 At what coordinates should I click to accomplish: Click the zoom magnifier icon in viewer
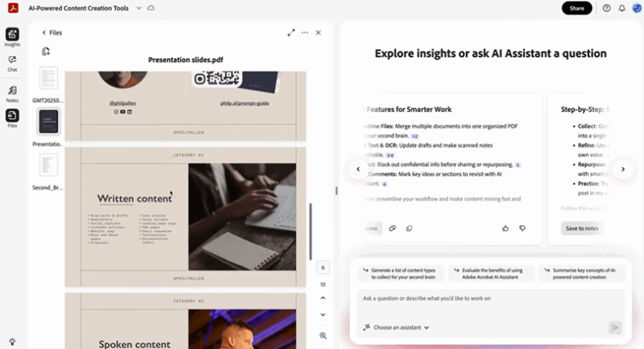coord(323,335)
